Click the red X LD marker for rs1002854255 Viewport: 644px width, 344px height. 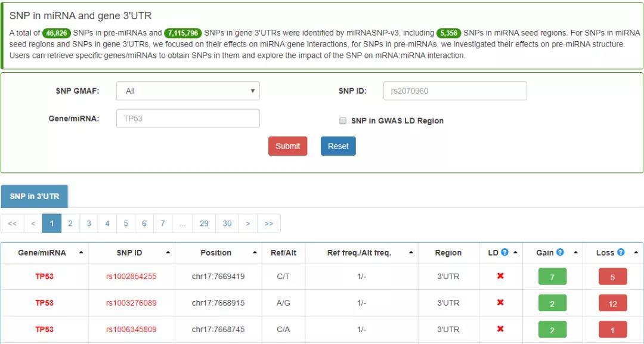[501, 277]
